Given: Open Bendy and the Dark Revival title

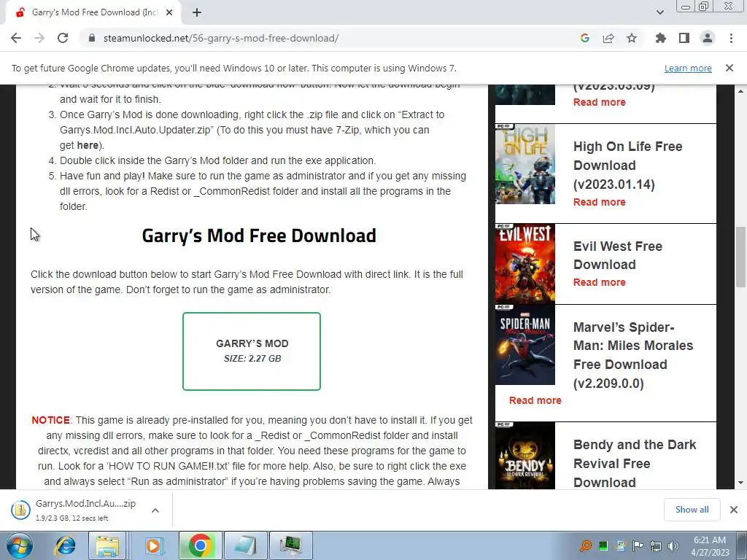Looking at the screenshot, I should pyautogui.click(x=635, y=463).
